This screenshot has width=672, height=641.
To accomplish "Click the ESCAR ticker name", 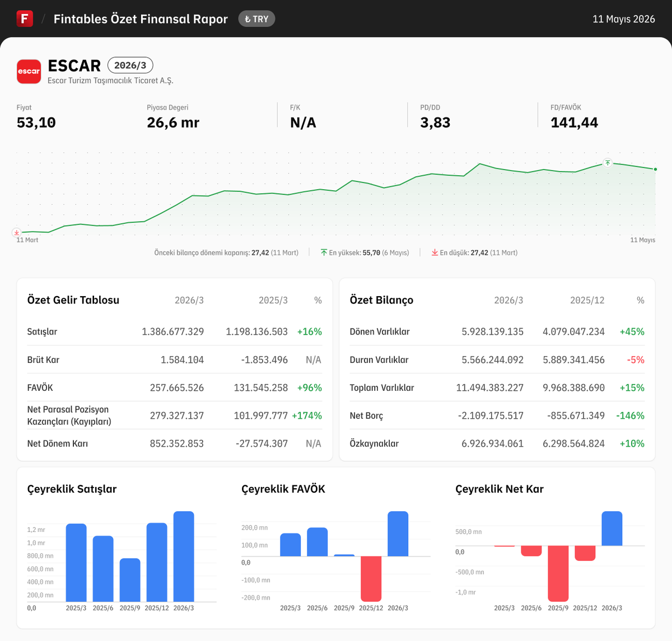I will (74, 65).
